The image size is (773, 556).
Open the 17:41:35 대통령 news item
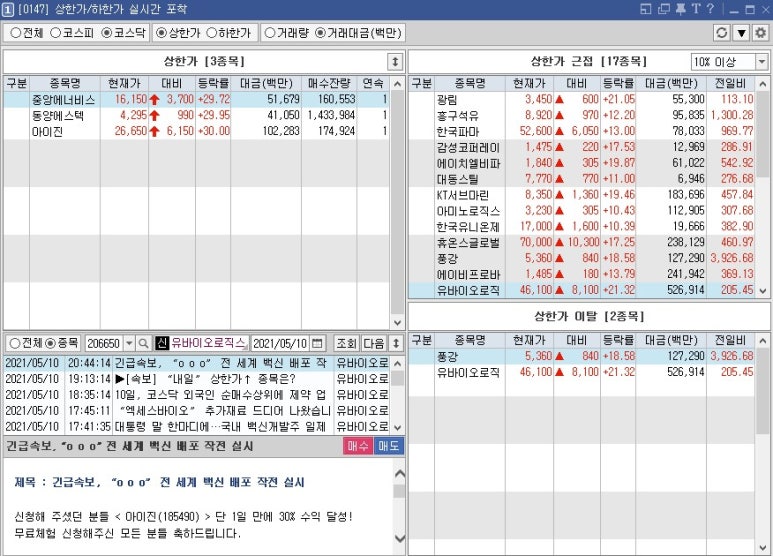pos(197,426)
